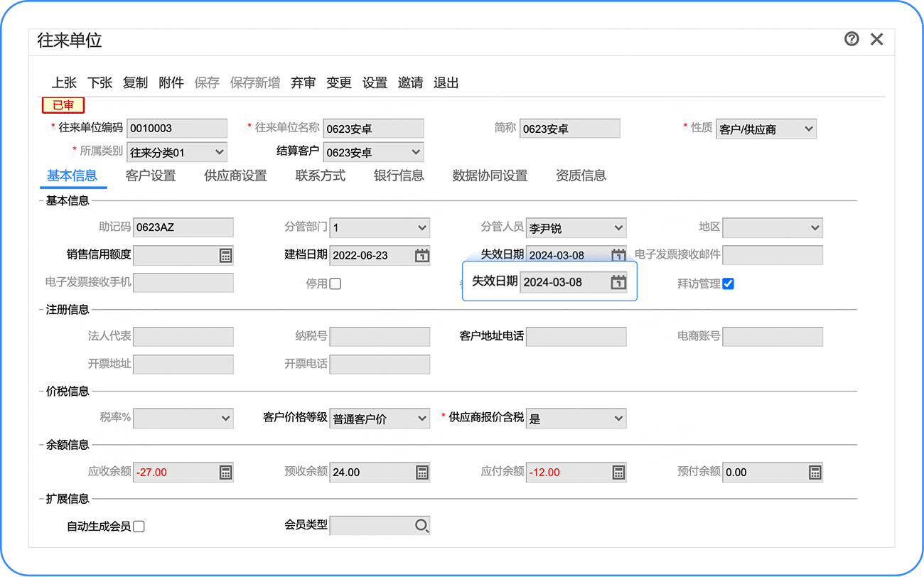Open the help question mark icon
The image size is (924, 577).
click(852, 39)
